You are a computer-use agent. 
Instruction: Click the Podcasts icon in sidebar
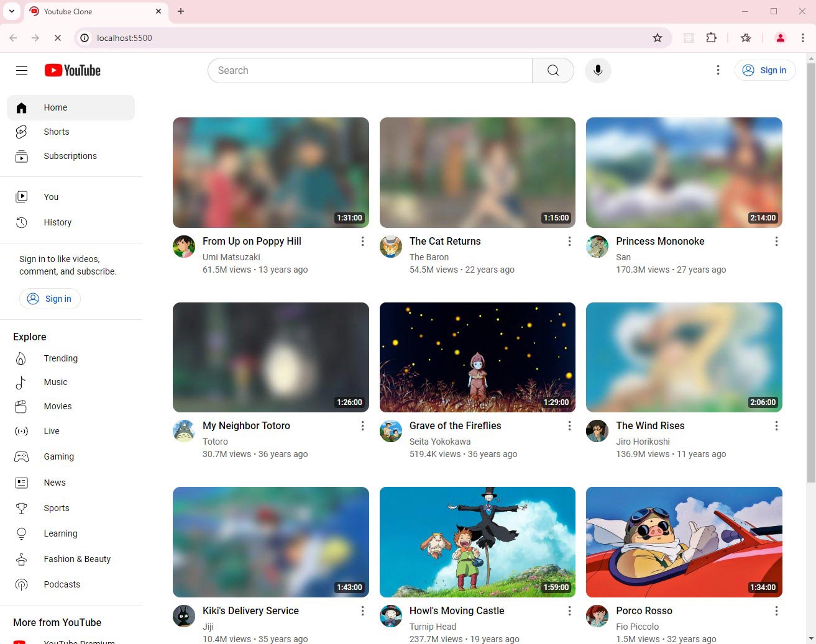pos(22,584)
